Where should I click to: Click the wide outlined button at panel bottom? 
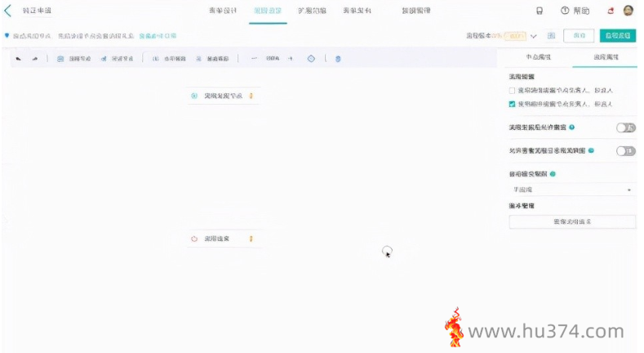[x=572, y=222]
